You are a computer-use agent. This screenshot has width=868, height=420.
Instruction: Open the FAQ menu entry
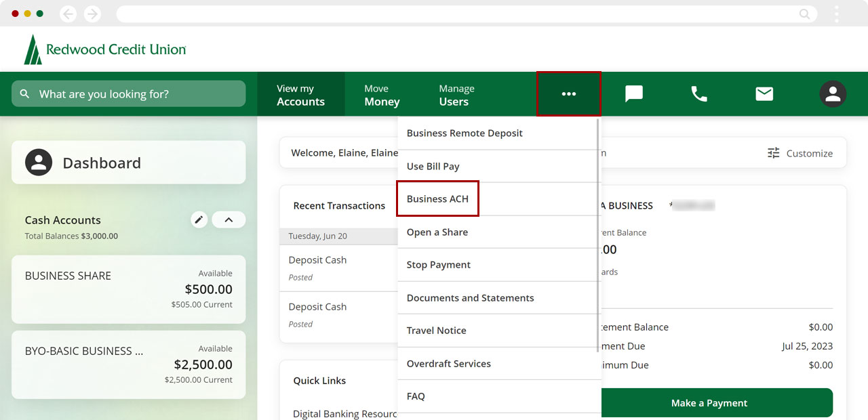(x=498, y=396)
